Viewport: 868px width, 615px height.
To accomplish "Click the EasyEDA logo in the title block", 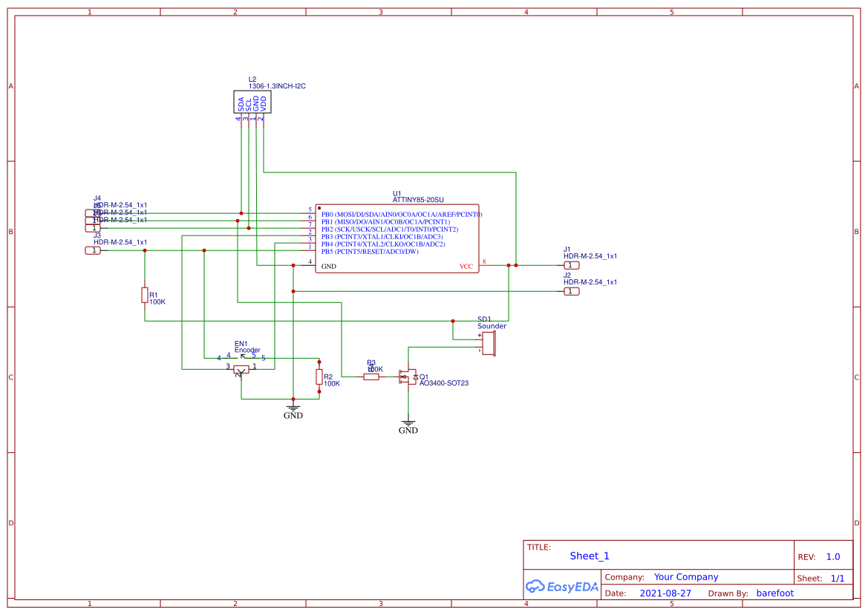I will pyautogui.click(x=561, y=586).
